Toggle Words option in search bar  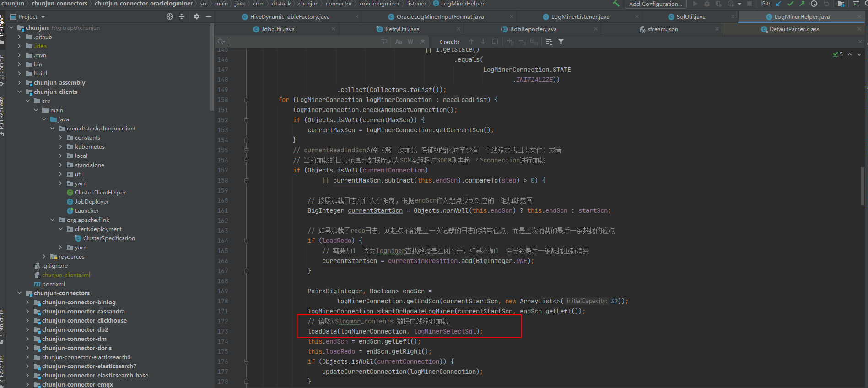coord(410,42)
